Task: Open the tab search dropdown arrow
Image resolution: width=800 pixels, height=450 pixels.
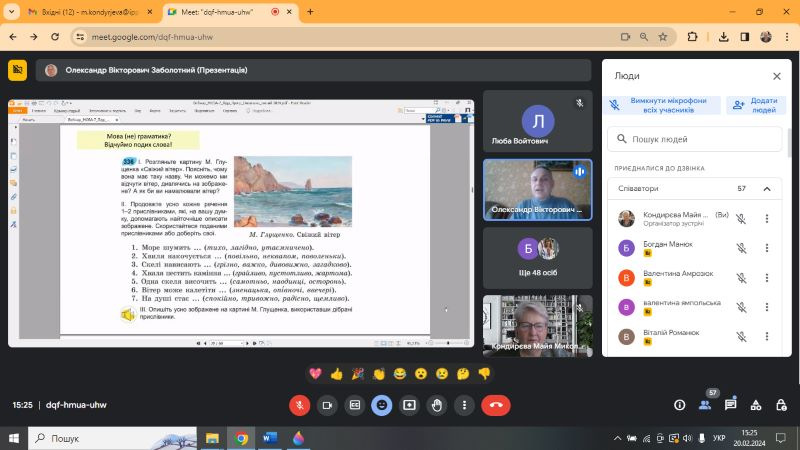Action: pyautogui.click(x=11, y=12)
